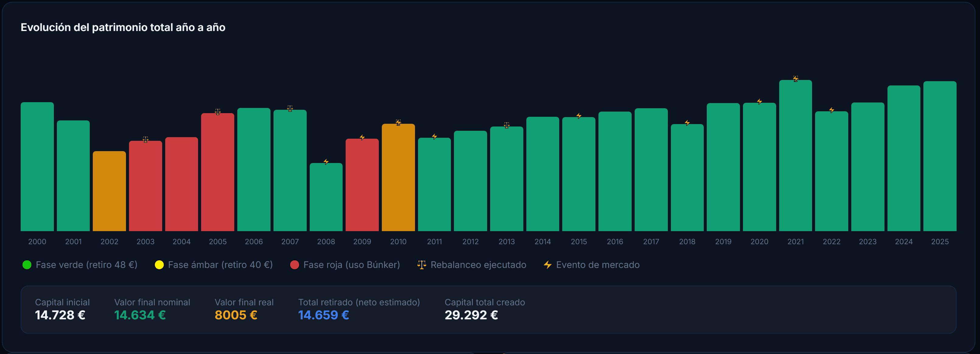Click the Total retirado value 14.659 €
This screenshot has height=354, width=980.
tap(323, 315)
